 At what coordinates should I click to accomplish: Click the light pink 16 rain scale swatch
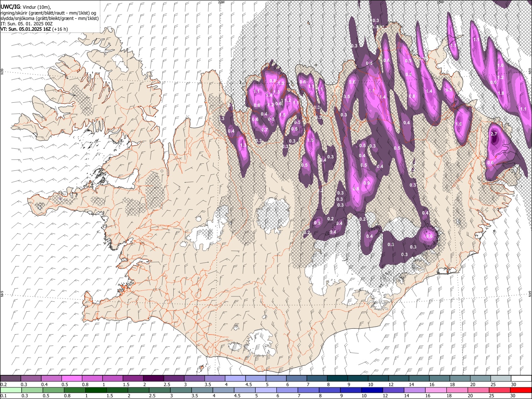[436, 390]
